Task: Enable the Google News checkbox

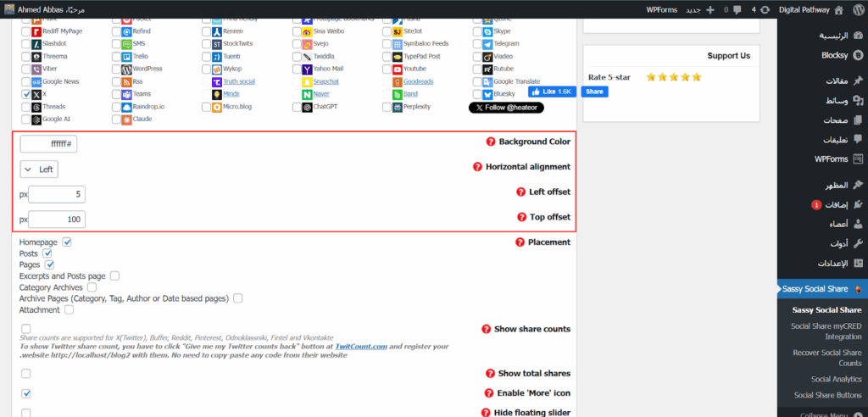Action: tap(26, 82)
